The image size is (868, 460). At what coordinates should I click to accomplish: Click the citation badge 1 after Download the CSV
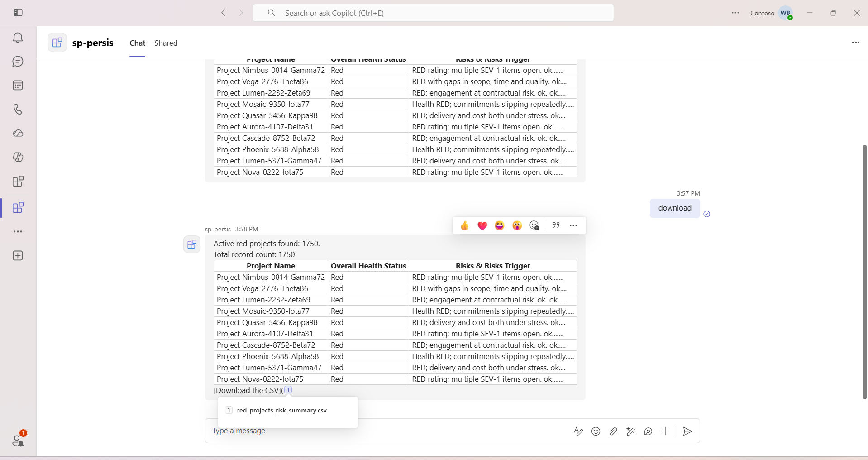point(288,390)
